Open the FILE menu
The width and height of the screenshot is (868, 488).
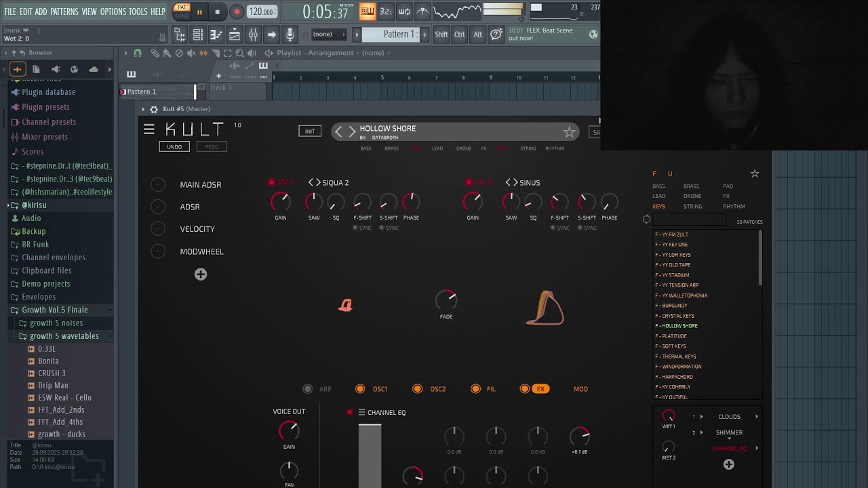[10, 12]
